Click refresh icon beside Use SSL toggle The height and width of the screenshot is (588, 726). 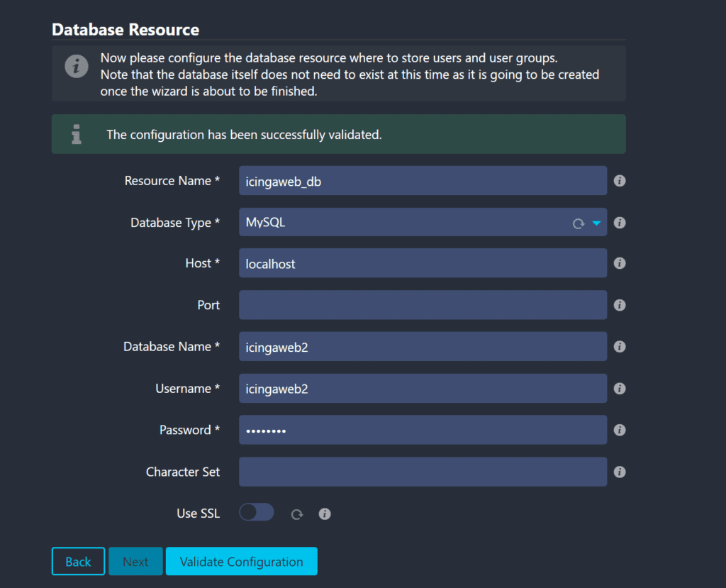pos(297,514)
